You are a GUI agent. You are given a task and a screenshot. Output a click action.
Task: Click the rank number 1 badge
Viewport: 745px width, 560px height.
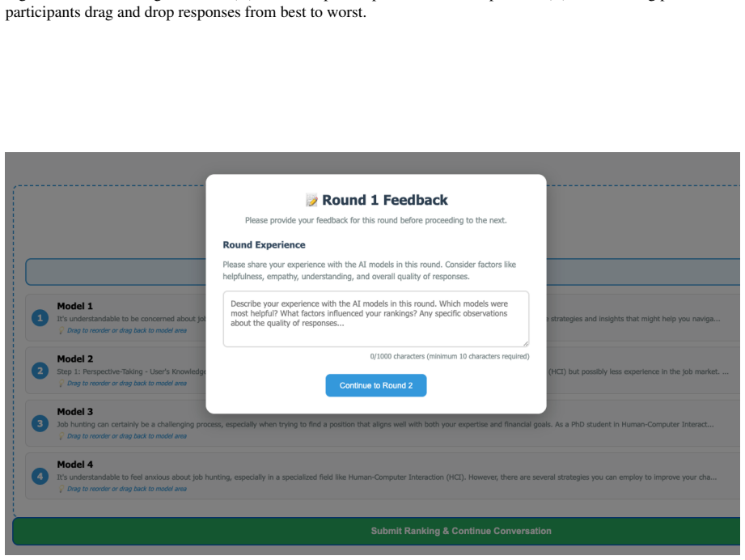[x=40, y=318]
